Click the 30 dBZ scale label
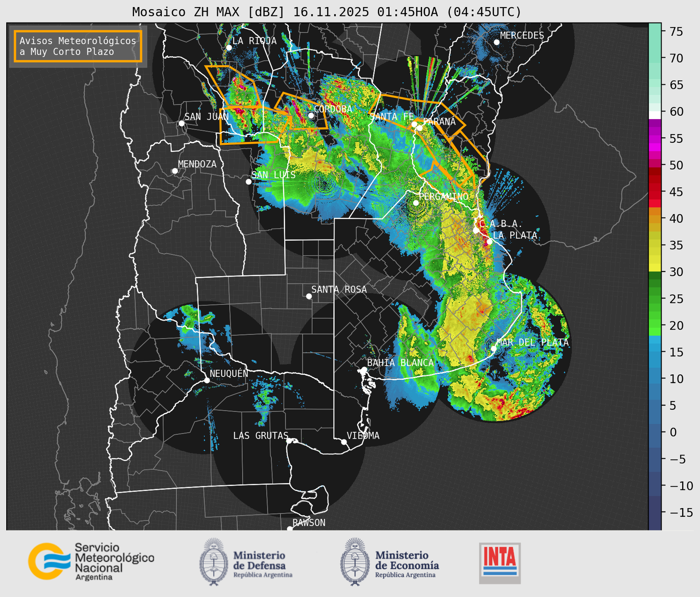The width and height of the screenshot is (700, 597). pos(677,272)
